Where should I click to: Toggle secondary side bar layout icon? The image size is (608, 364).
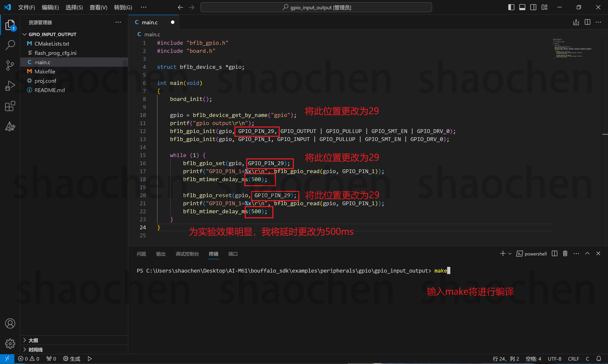click(x=533, y=7)
